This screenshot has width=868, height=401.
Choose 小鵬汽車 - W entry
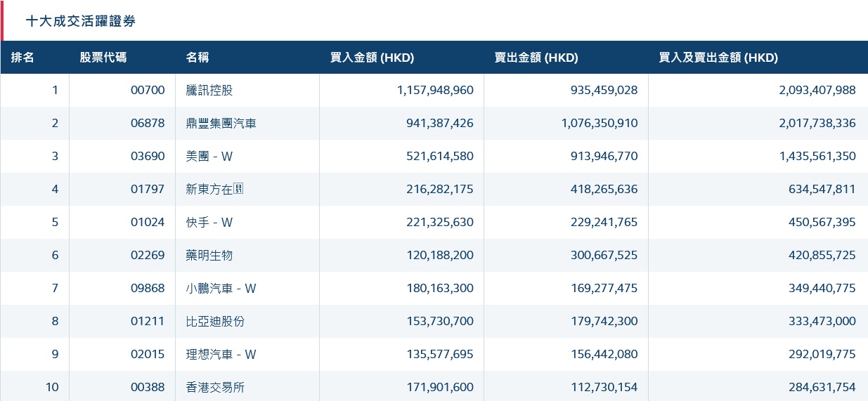click(x=221, y=288)
